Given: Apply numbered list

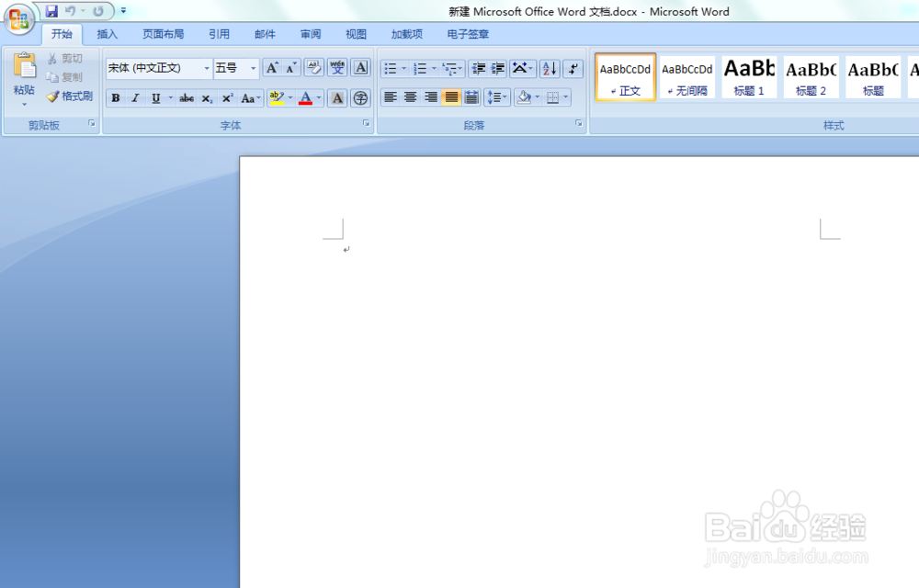Looking at the screenshot, I should (420, 69).
